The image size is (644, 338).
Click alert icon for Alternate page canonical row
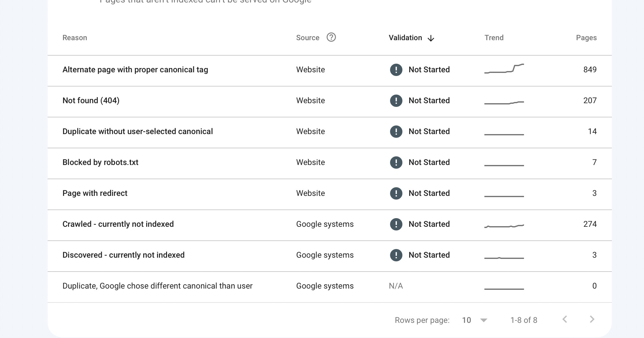(x=396, y=70)
